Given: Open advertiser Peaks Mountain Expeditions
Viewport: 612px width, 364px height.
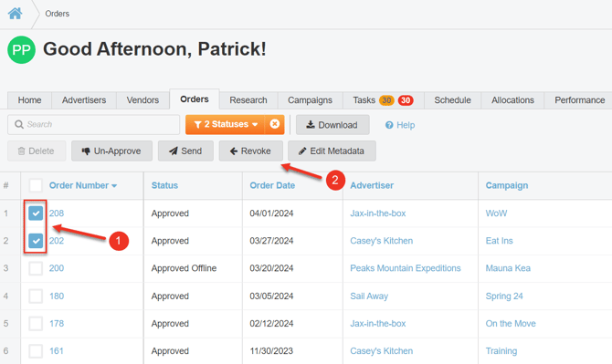Looking at the screenshot, I should point(406,268).
